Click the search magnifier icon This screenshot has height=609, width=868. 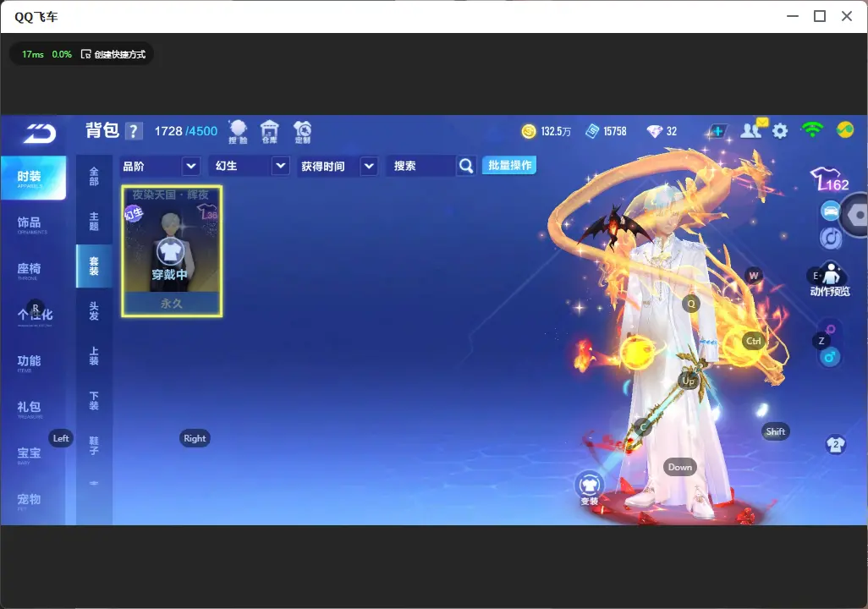[466, 166]
